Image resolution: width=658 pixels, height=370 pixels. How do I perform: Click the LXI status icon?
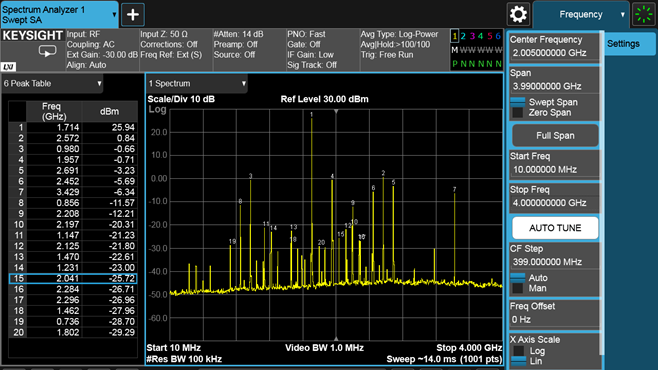click(8, 66)
